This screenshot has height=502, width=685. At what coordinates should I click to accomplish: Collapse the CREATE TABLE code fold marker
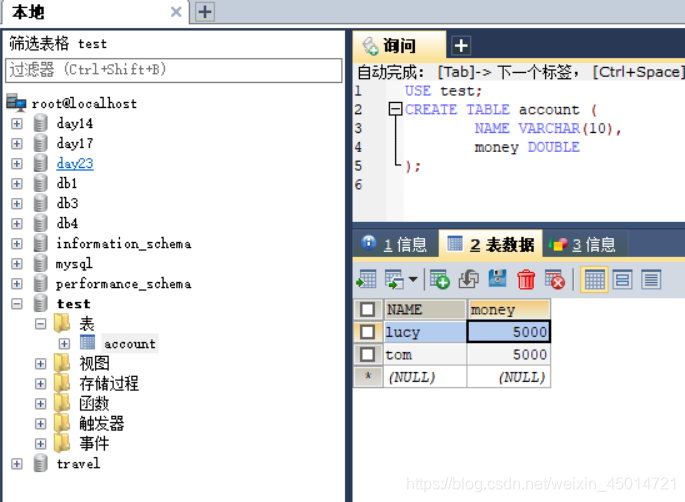pos(395,109)
